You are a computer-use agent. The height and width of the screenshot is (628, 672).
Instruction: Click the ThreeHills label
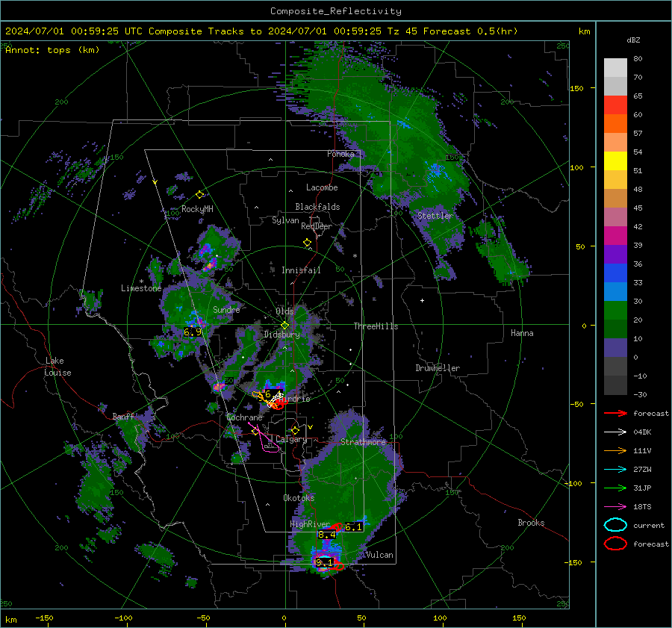[376, 326]
